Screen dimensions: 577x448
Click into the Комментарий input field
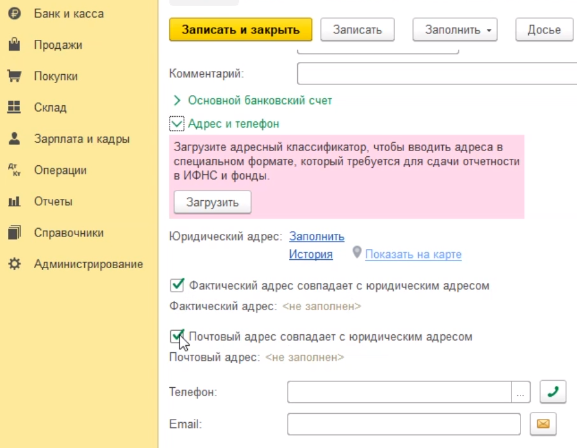coord(437,74)
